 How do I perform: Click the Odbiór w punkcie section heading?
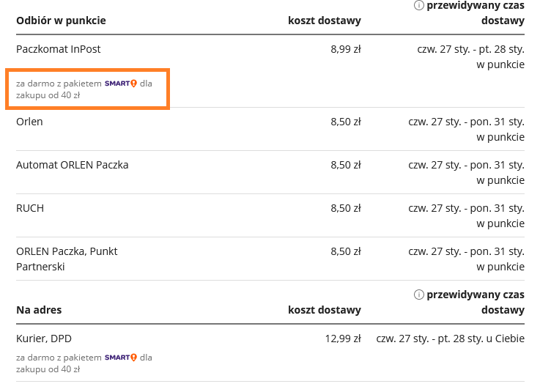pyautogui.click(x=61, y=21)
